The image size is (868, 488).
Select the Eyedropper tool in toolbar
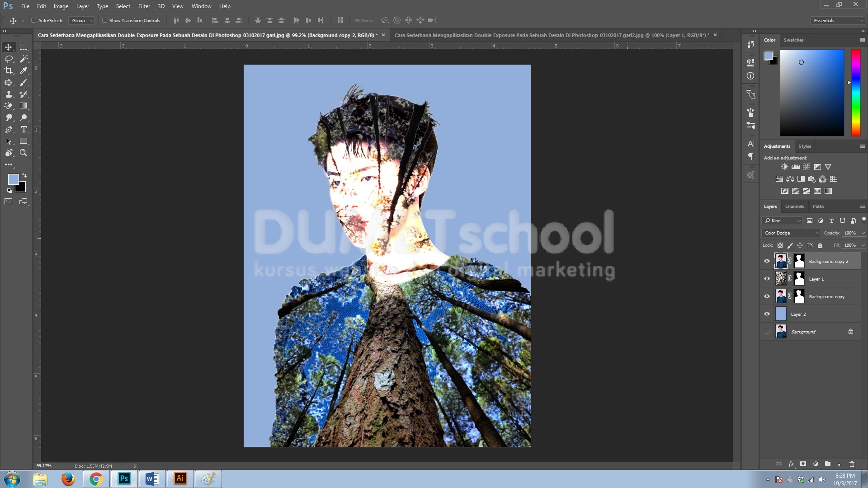24,70
